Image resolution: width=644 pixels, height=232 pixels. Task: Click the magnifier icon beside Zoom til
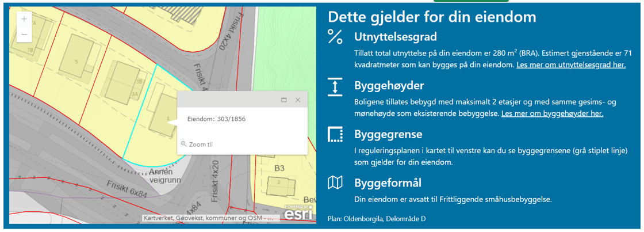pos(183,144)
